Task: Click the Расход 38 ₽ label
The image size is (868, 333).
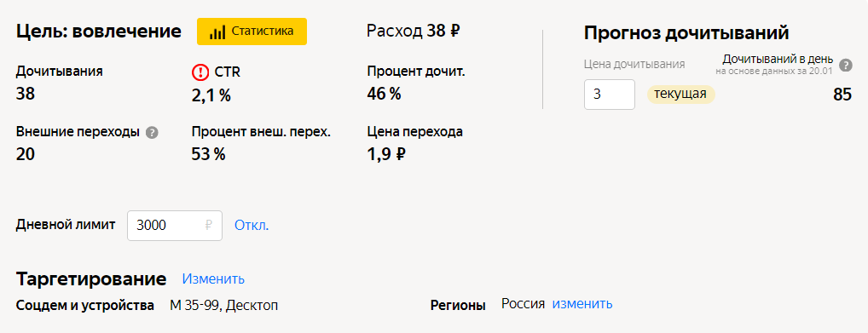Action: tap(413, 31)
